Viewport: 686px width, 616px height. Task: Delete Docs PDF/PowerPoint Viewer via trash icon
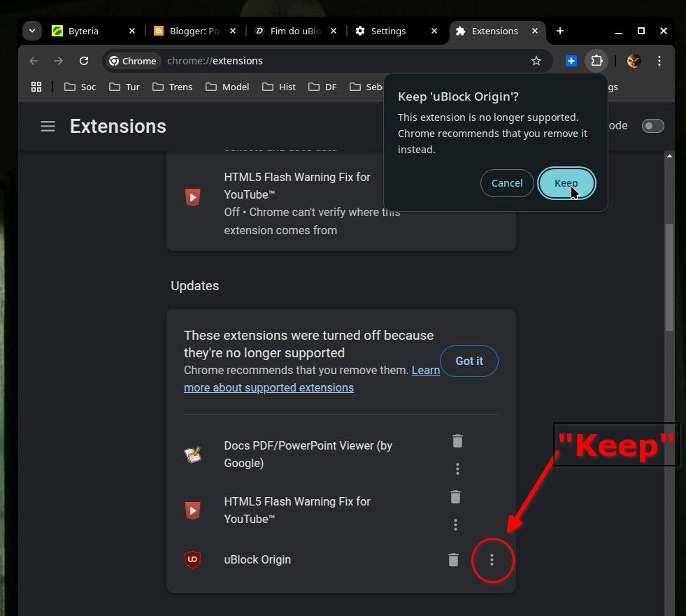coord(457,440)
